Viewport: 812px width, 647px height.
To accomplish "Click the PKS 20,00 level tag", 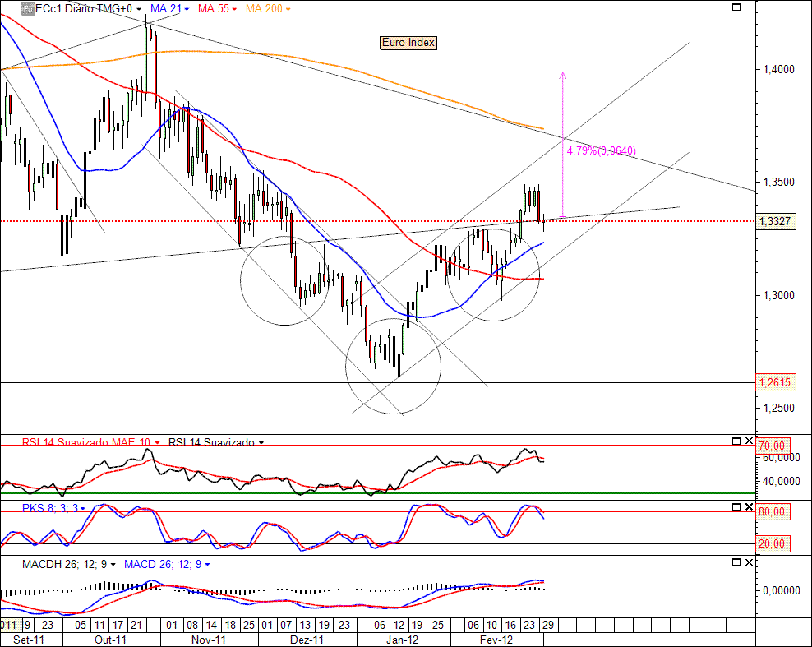I will coord(773,544).
